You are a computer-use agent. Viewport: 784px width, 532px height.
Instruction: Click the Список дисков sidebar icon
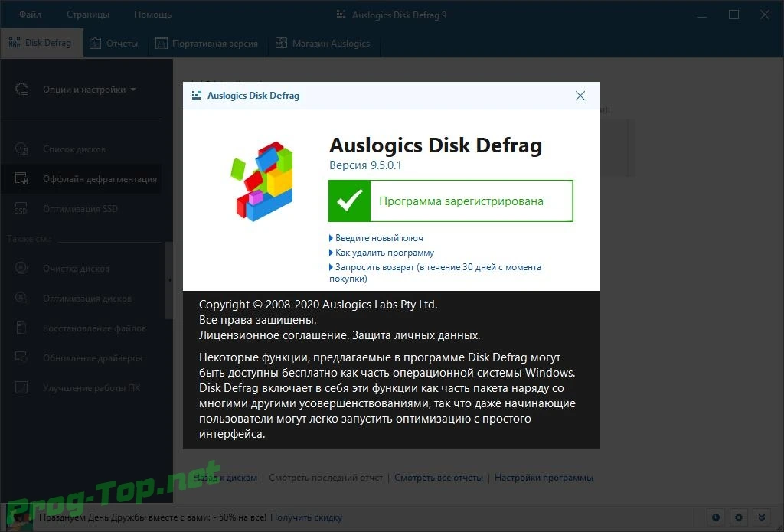coord(21,149)
